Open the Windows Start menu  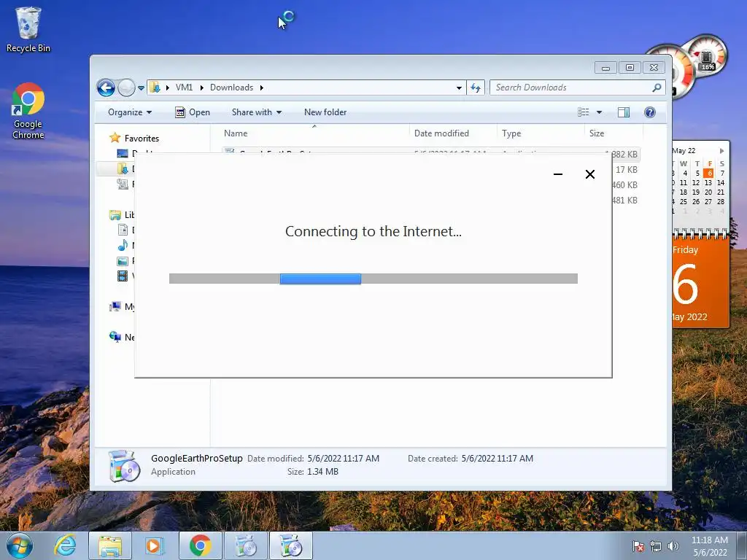(x=20, y=545)
